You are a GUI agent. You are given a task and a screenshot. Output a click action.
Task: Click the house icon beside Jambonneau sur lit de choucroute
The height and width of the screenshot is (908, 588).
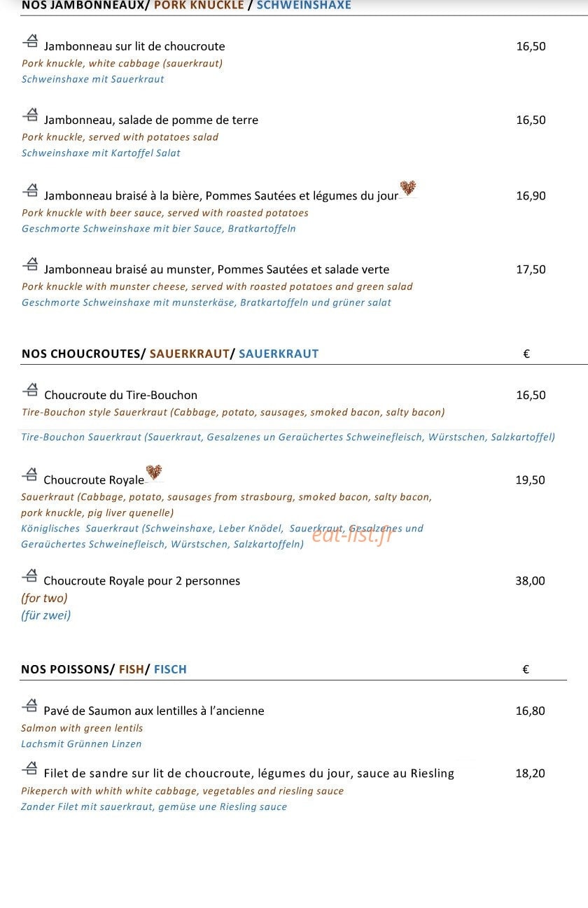[30, 41]
